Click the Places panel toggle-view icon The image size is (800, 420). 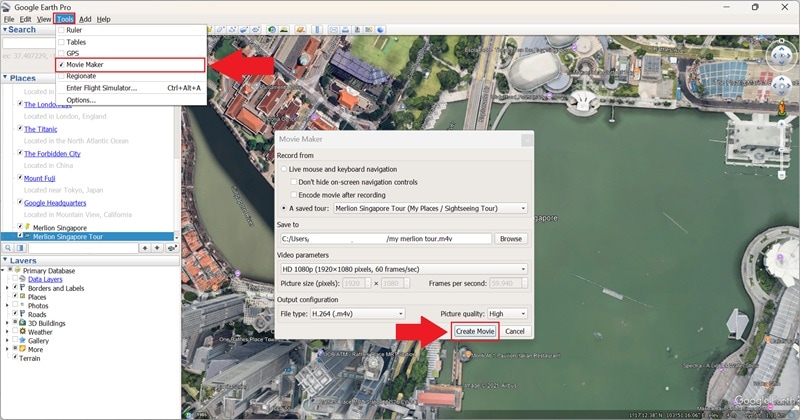pyautogui.click(x=20, y=248)
